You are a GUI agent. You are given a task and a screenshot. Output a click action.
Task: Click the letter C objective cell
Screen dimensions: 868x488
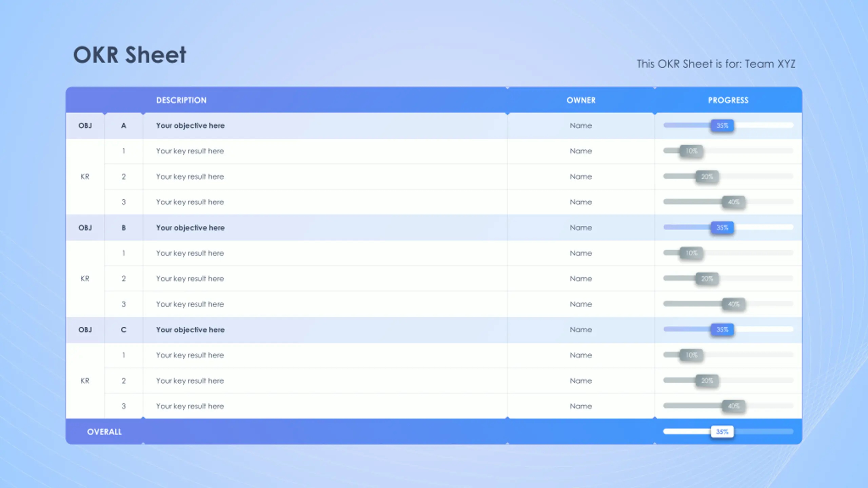124,330
